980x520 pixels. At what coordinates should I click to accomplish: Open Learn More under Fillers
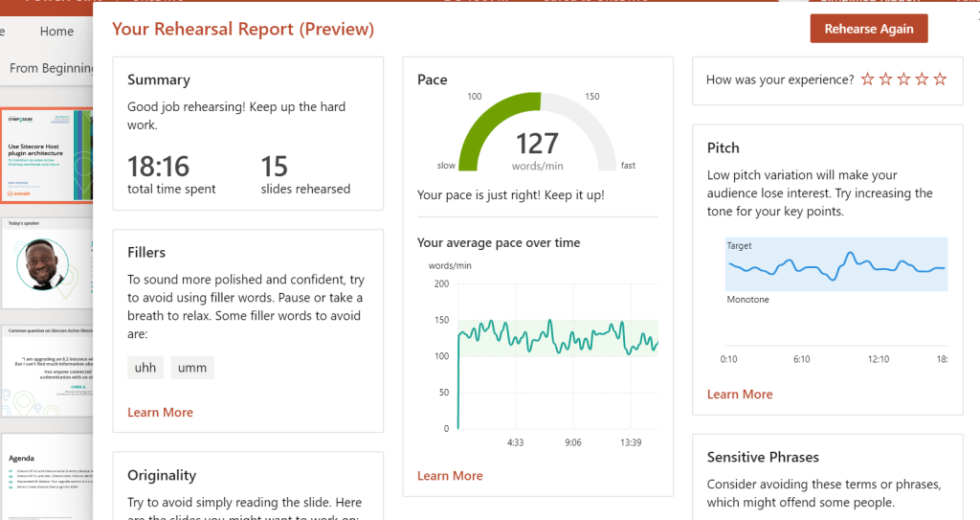pos(160,412)
